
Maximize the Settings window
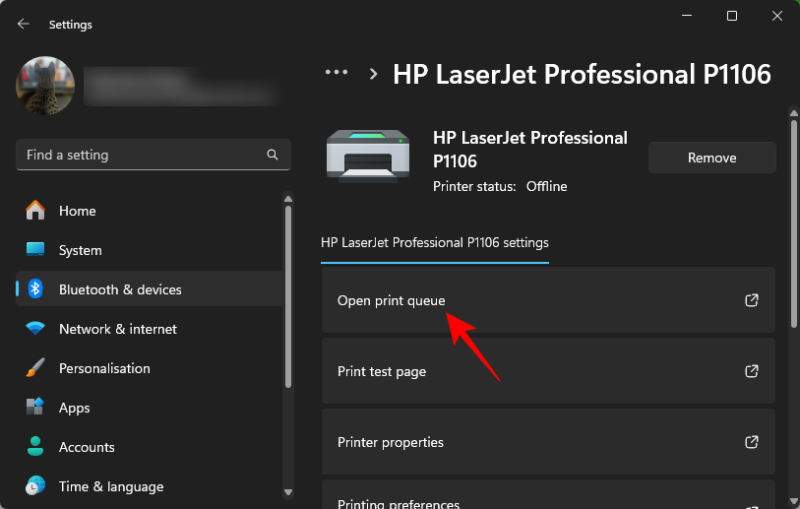732,16
